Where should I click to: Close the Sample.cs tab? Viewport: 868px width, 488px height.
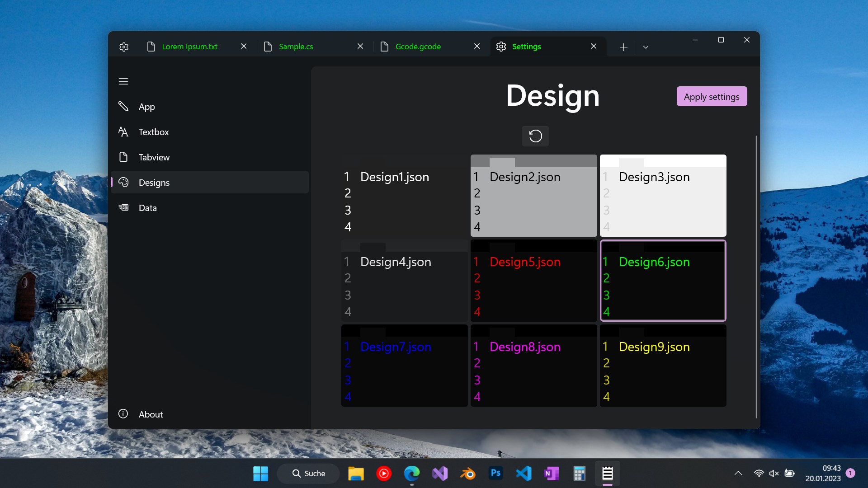pos(360,47)
